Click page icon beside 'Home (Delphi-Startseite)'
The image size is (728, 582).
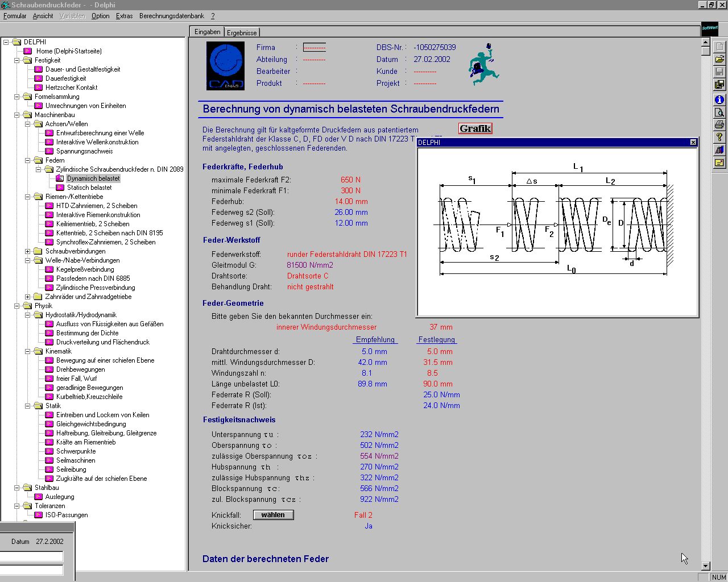tap(28, 51)
